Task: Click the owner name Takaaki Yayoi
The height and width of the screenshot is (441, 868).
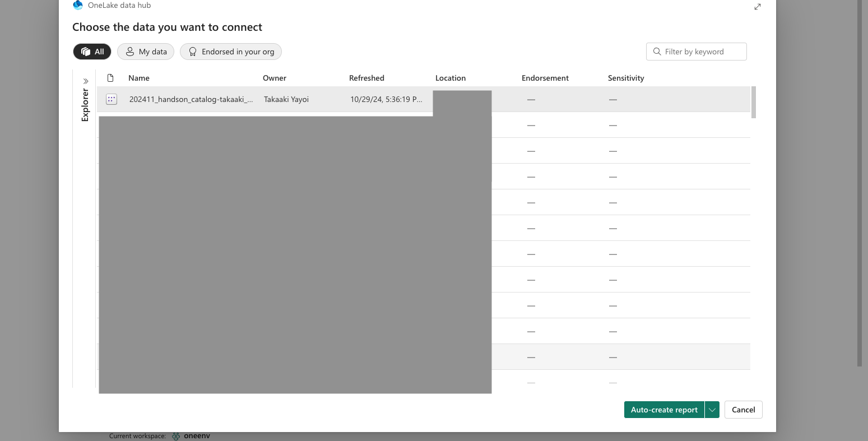Action: tap(286, 99)
